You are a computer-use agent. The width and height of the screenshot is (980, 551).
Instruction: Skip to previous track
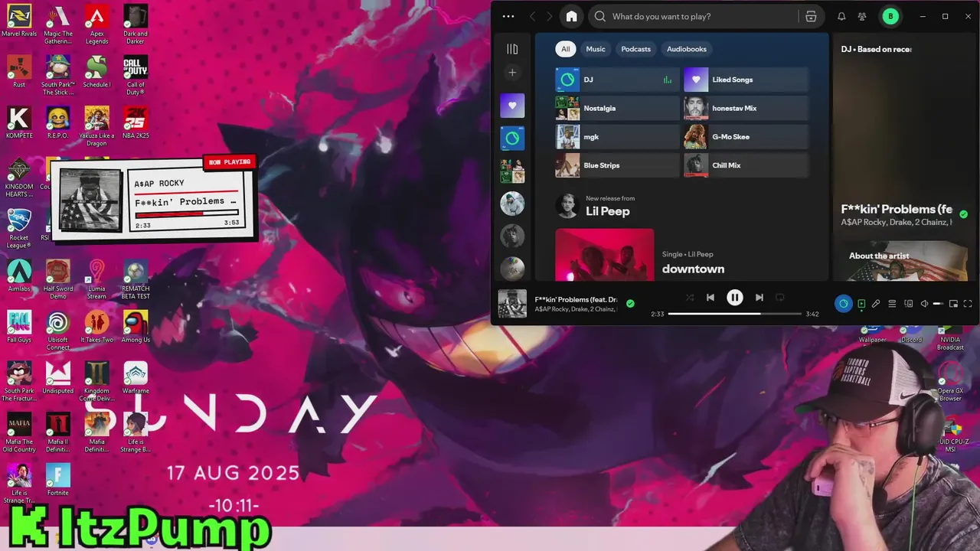pos(710,298)
